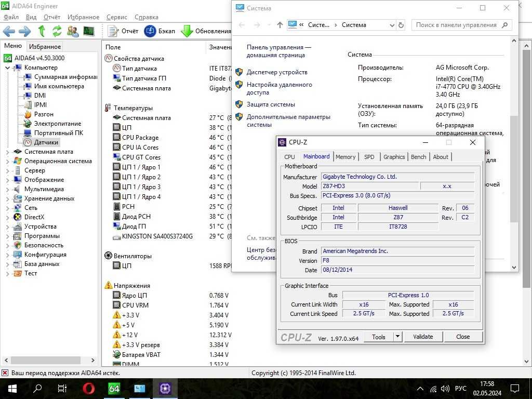The height and width of the screenshot is (399, 532).
Task: Click the Opera icon on taskbar
Action: 88,389
